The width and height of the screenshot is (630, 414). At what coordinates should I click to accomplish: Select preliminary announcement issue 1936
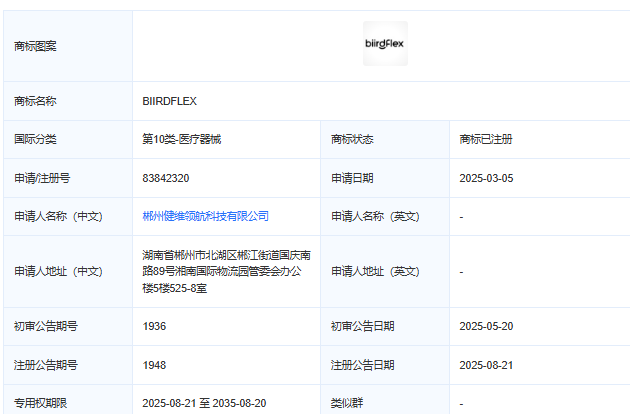pos(154,326)
